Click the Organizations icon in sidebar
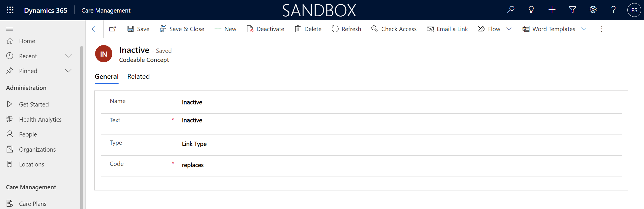Image resolution: width=644 pixels, height=209 pixels. coord(10,149)
